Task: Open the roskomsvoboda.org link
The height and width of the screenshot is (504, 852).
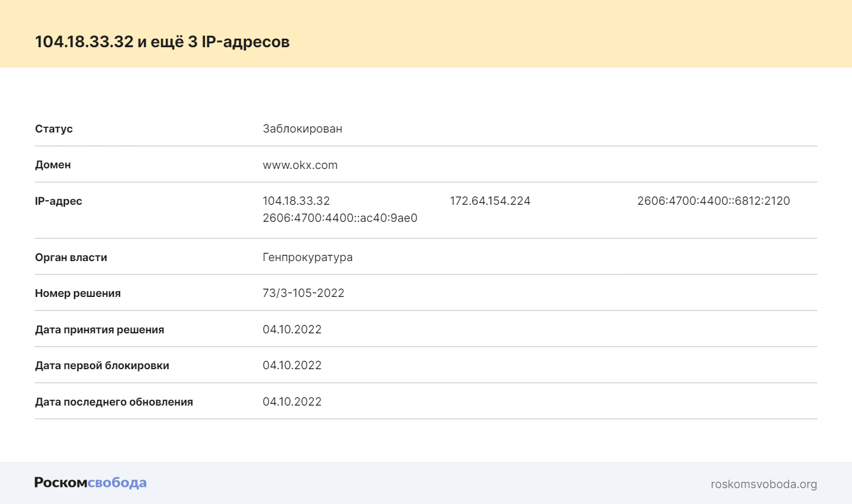Action: point(764,484)
